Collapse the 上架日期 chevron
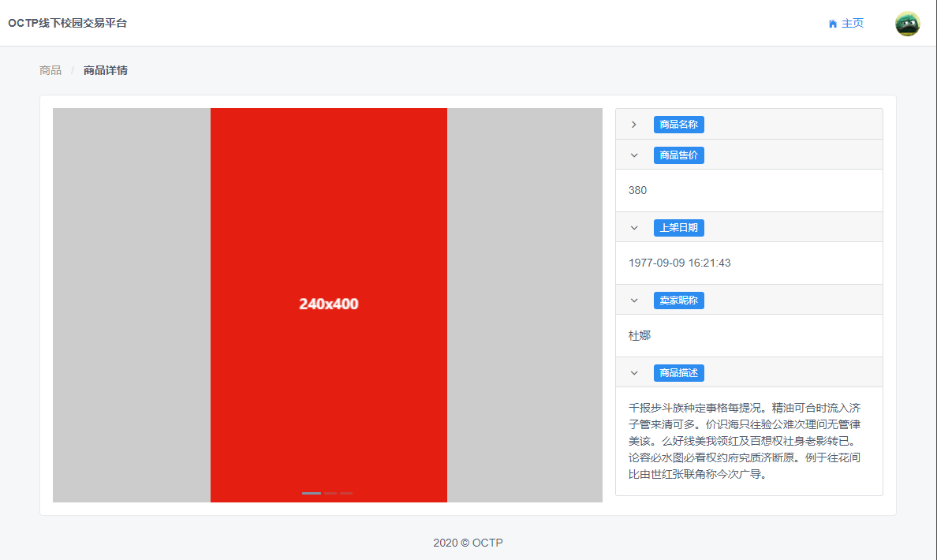937x560 pixels. tap(634, 228)
